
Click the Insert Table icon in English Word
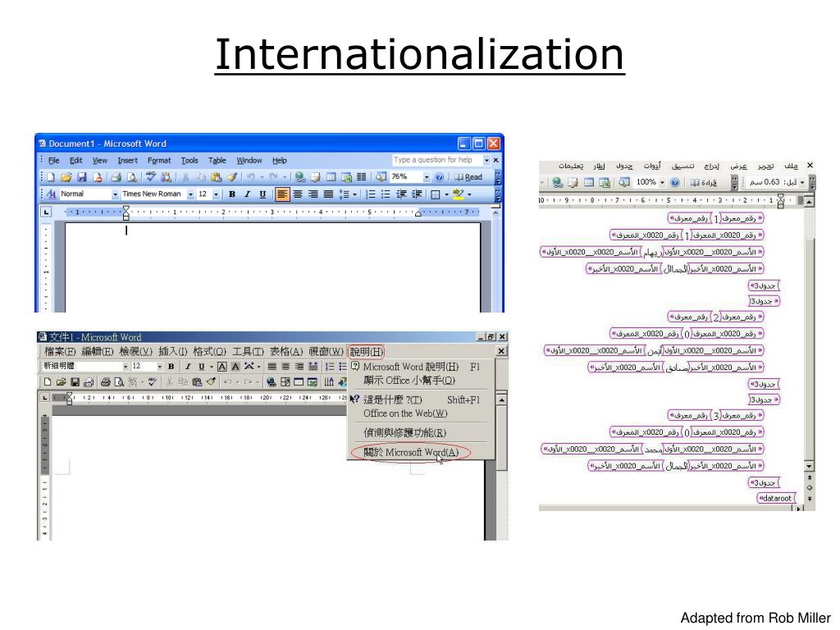(331, 177)
